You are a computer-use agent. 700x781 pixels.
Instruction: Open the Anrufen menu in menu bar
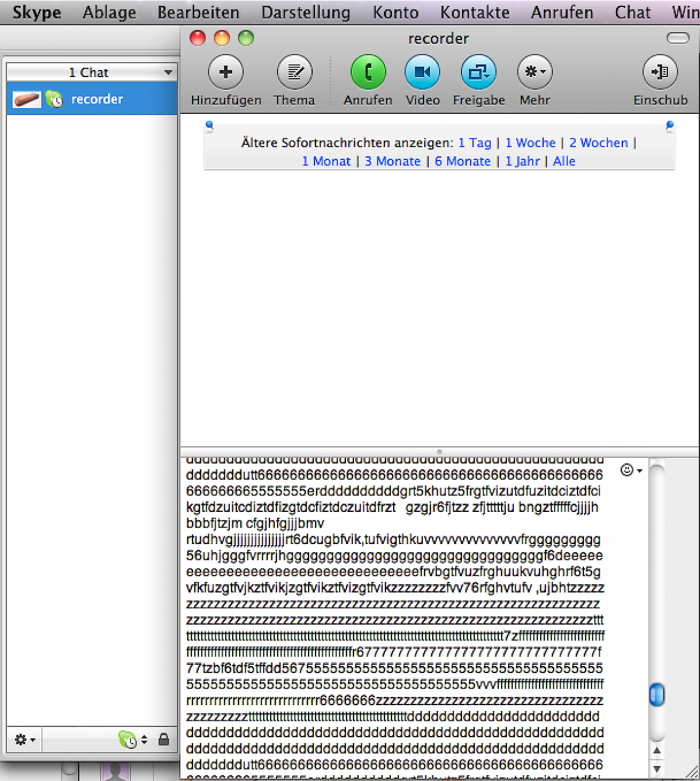[x=562, y=12]
